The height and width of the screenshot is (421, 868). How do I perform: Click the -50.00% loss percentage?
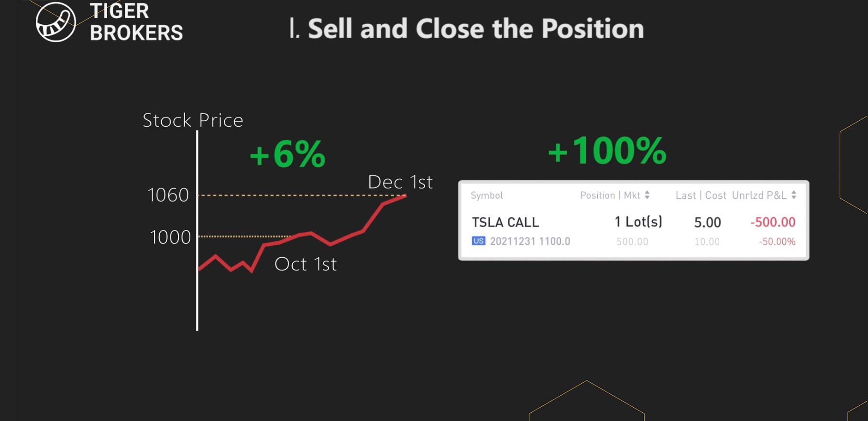(777, 242)
